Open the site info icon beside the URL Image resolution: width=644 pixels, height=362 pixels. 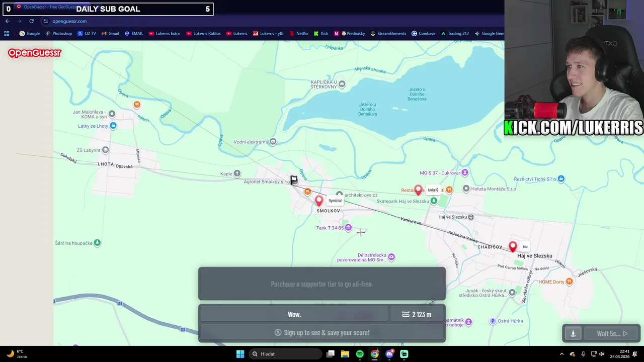coord(46,21)
